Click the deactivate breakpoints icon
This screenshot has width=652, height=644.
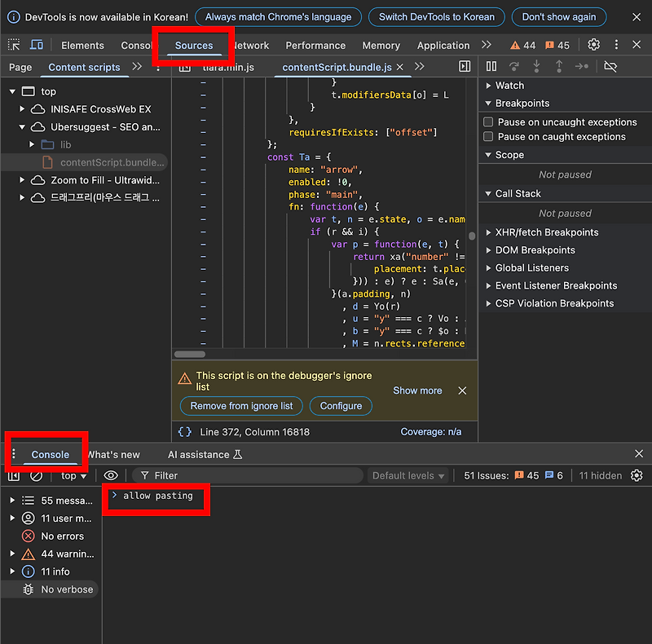coord(611,66)
